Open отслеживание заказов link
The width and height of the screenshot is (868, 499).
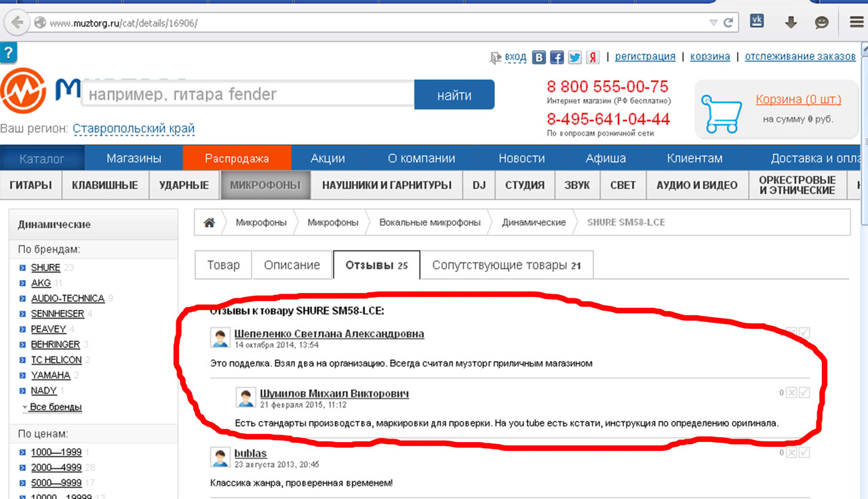pyautogui.click(x=800, y=56)
